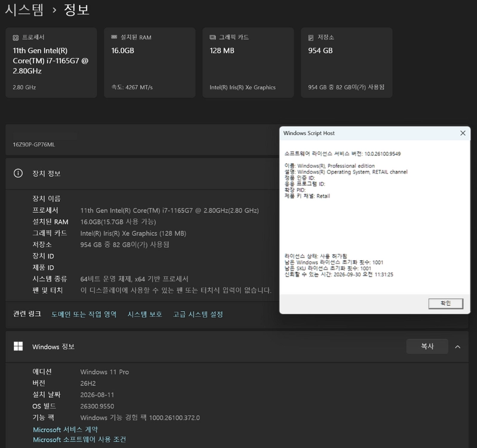Click the 16.0GB(15.7GB 사용 가능) value
The height and width of the screenshot is (448, 477).
118,222
